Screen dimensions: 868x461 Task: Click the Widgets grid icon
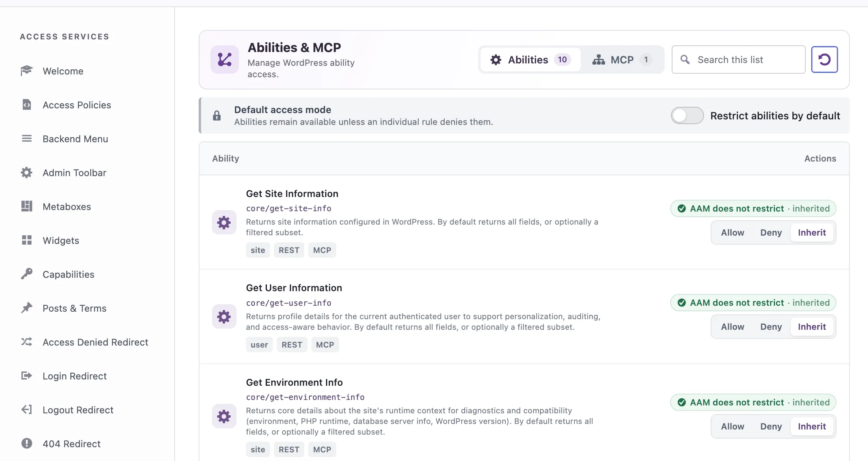coord(26,240)
